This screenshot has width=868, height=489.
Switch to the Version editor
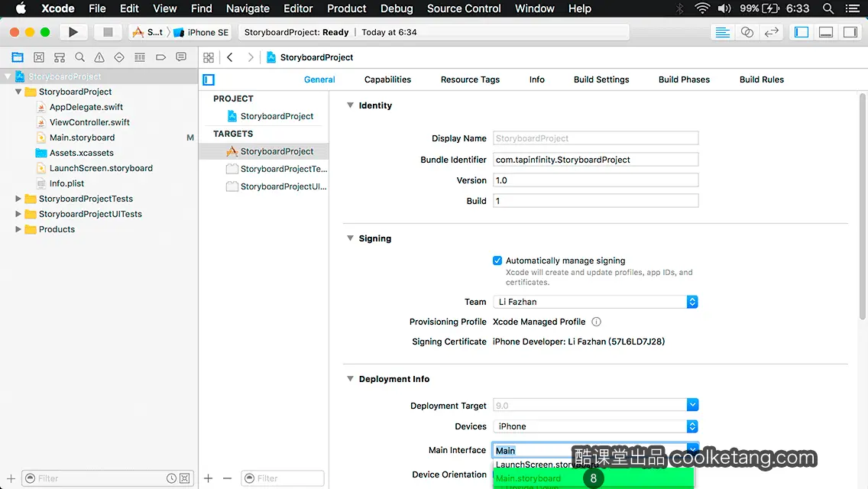point(771,32)
